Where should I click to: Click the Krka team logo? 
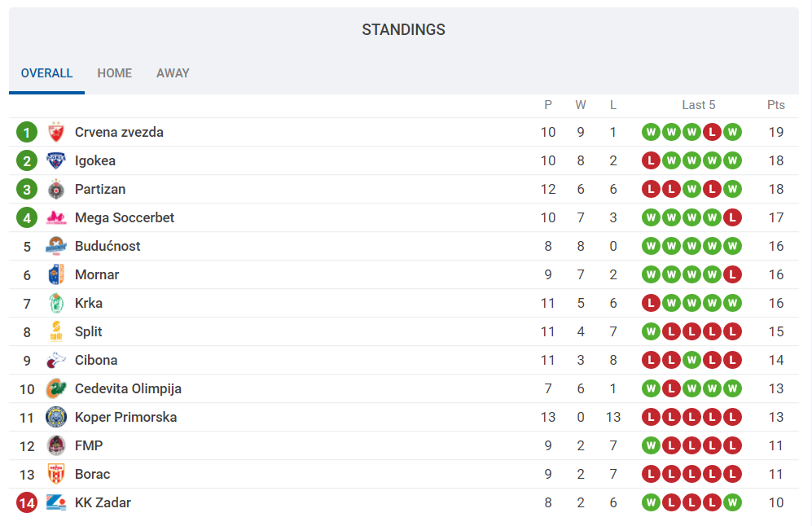point(55,302)
